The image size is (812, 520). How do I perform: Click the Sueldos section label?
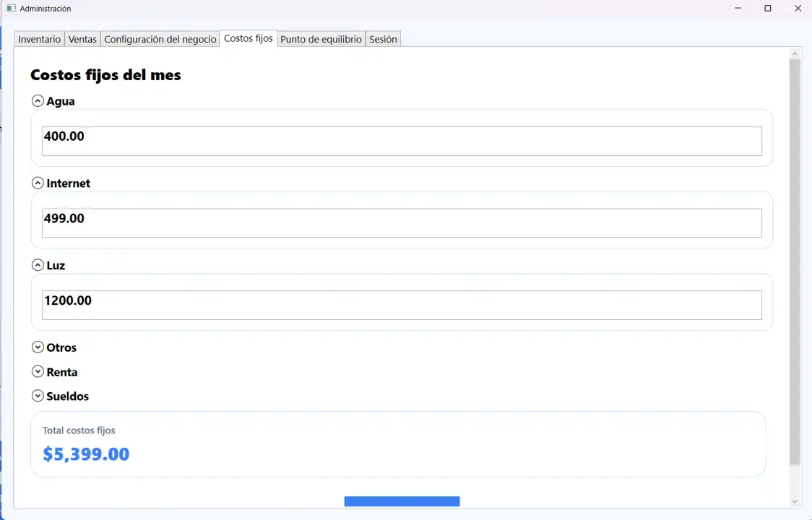[68, 396]
